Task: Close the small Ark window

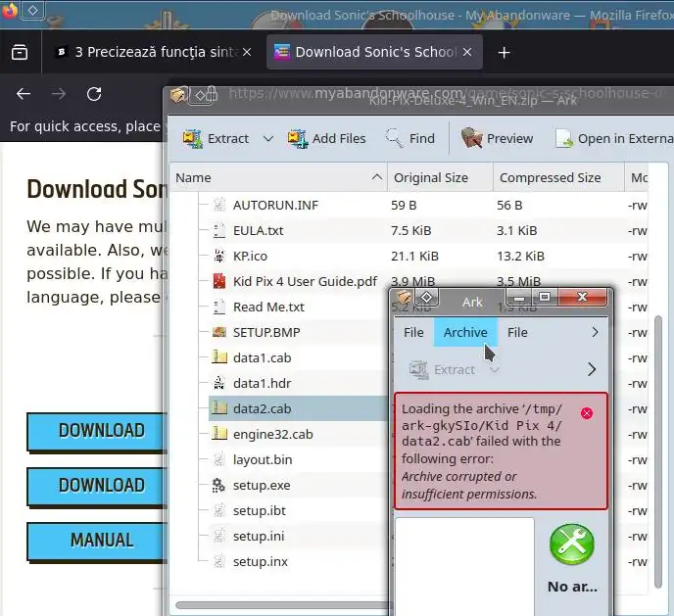Action: click(583, 297)
